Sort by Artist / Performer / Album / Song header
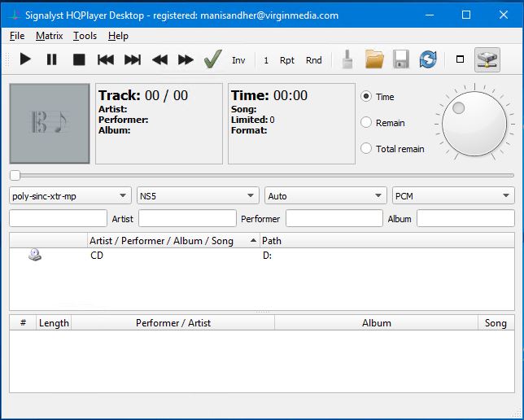This screenshot has width=524, height=420. pos(174,241)
